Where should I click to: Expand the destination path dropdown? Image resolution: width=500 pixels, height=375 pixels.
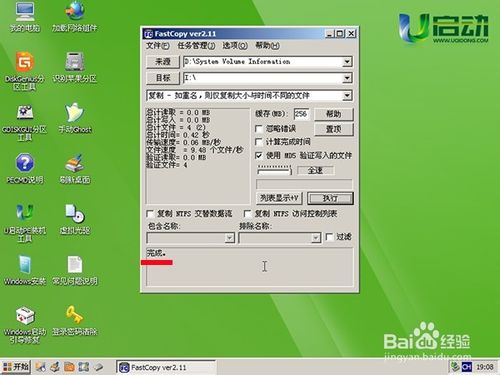(347, 78)
